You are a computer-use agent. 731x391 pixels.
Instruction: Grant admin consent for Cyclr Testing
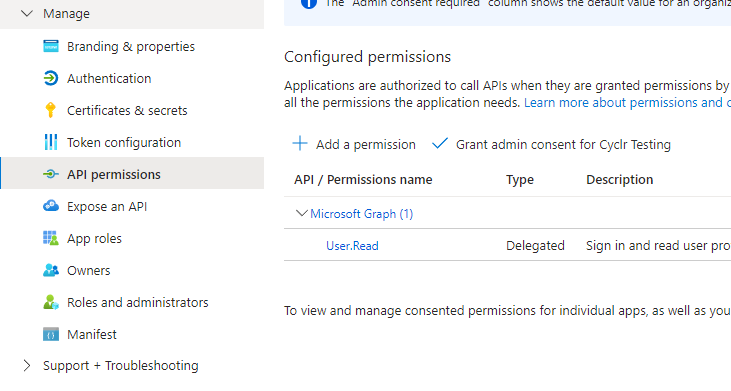point(551,144)
